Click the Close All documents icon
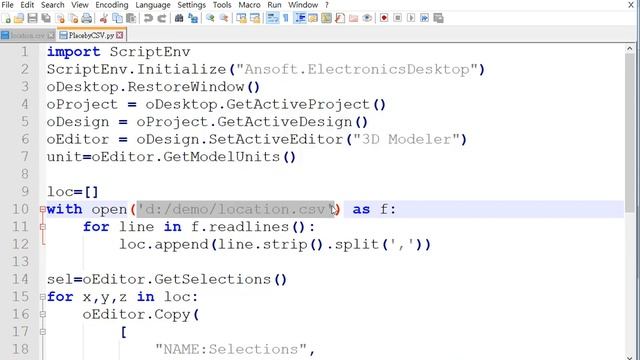The height and width of the screenshot is (360, 640). click(x=73, y=18)
